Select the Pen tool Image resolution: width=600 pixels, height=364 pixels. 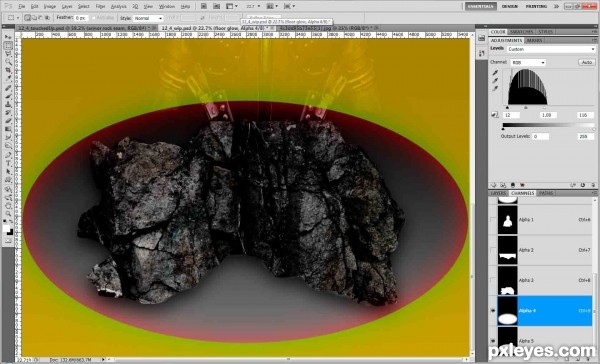pyautogui.click(x=8, y=155)
